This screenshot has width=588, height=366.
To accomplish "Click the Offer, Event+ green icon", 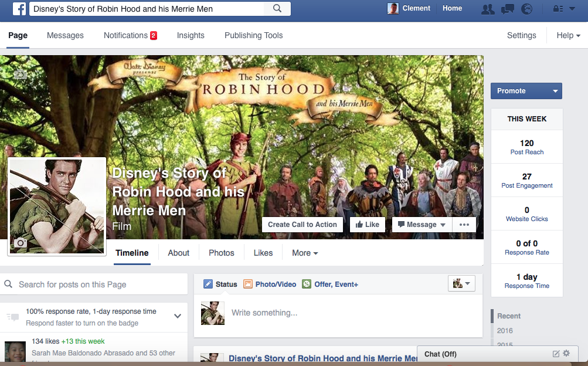I will tap(307, 284).
